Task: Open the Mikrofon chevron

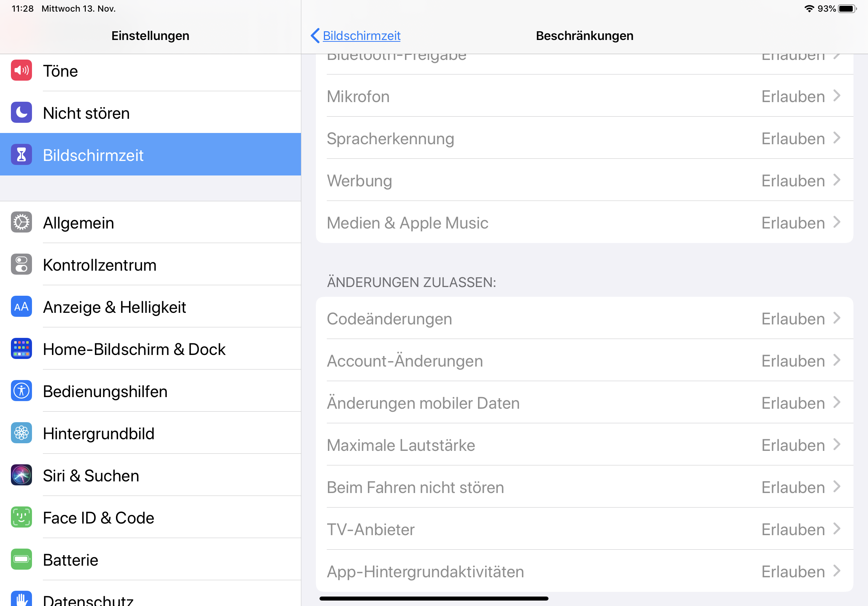Action: click(837, 96)
